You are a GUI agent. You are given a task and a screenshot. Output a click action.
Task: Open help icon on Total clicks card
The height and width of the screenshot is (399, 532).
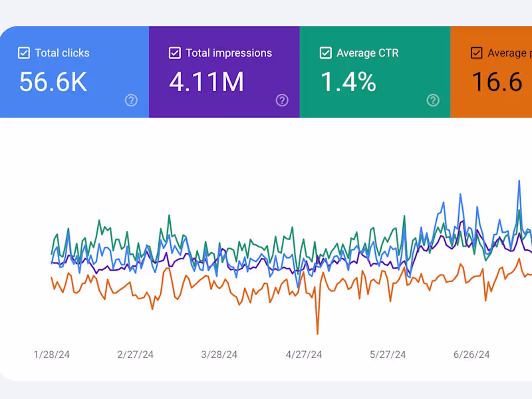tap(132, 100)
